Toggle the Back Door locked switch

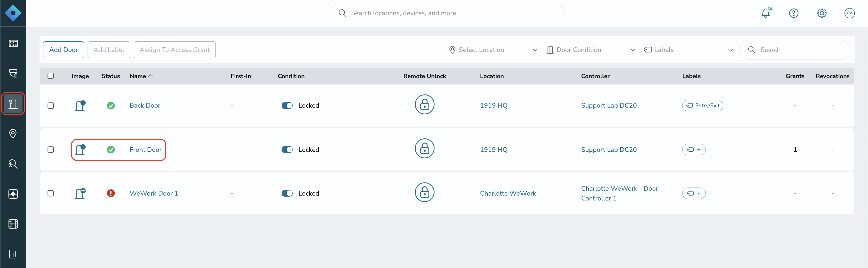click(x=287, y=106)
